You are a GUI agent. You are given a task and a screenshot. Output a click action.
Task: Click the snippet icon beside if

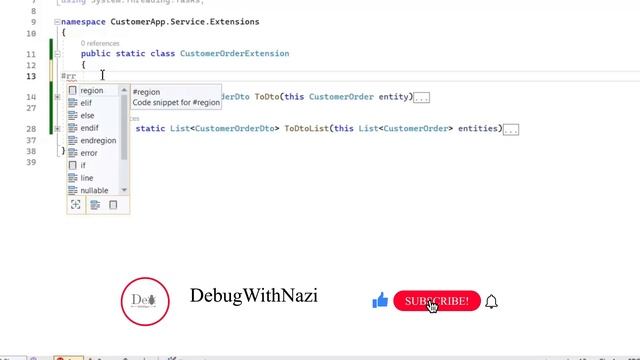click(x=73, y=165)
